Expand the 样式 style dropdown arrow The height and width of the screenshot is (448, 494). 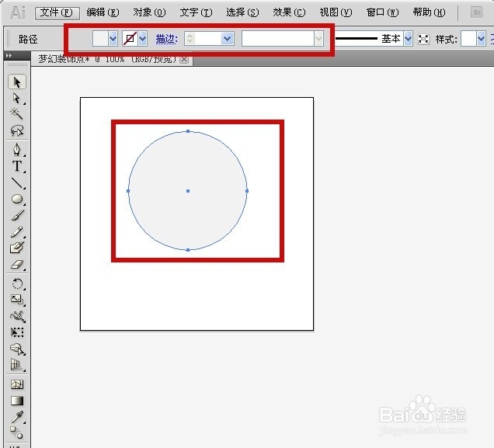tap(481, 39)
